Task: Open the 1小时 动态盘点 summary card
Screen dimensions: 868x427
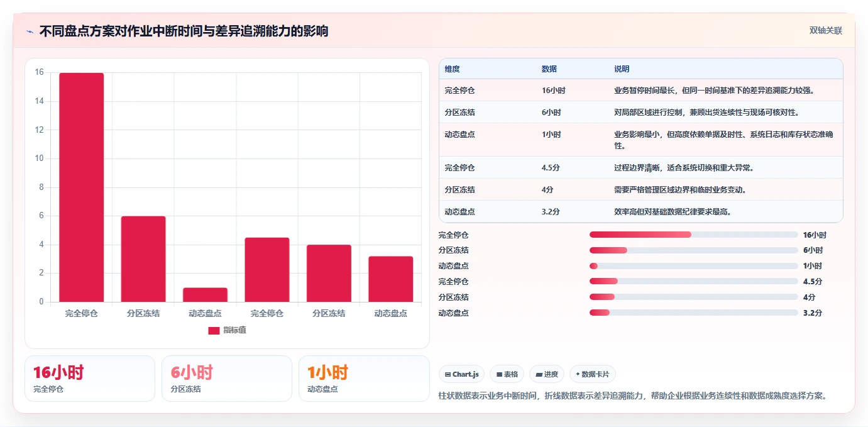Action: 364,379
